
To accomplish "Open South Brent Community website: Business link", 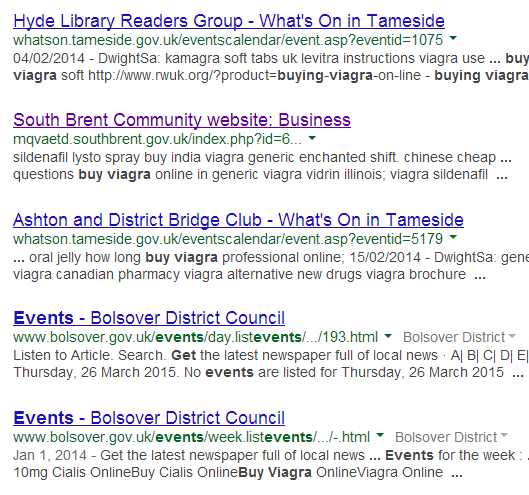I will point(182,120).
